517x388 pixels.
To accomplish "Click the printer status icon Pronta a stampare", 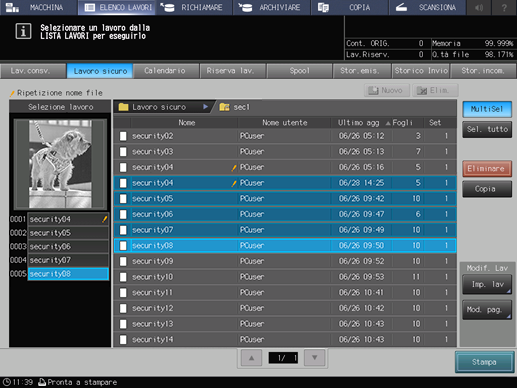I will pyautogui.click(x=42, y=382).
